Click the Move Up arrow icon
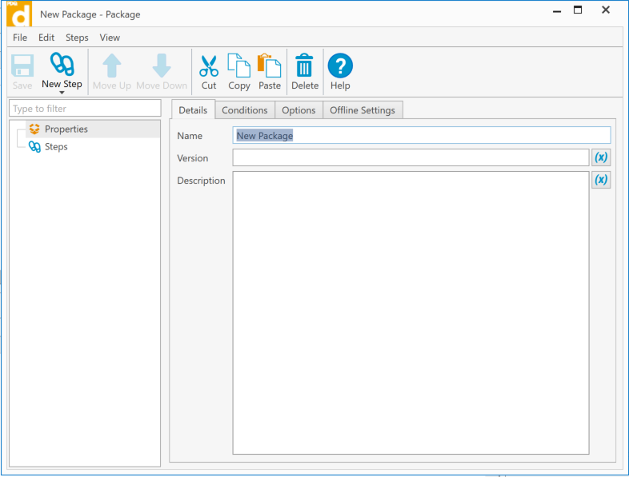Viewport: 630px width, 478px height. (x=112, y=65)
